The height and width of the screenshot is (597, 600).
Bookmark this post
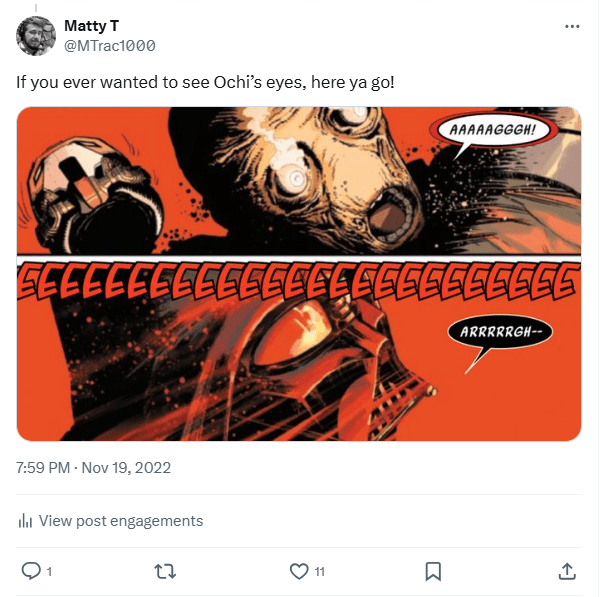(x=433, y=571)
